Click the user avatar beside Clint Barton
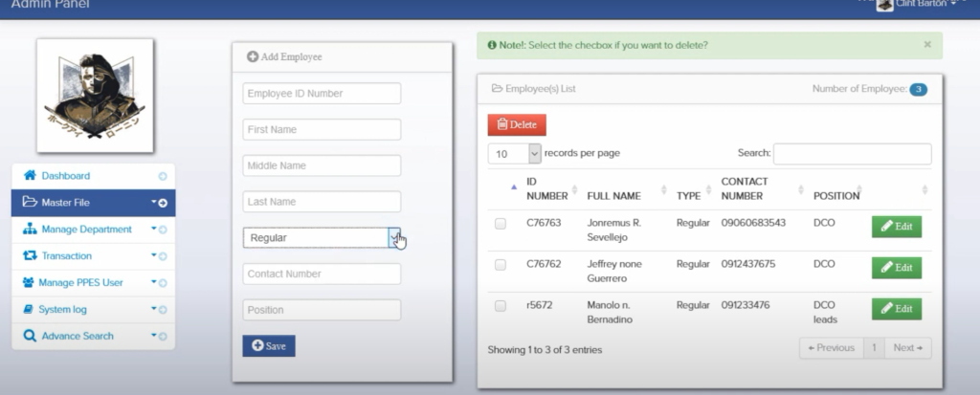This screenshot has width=980, height=395. (x=884, y=5)
